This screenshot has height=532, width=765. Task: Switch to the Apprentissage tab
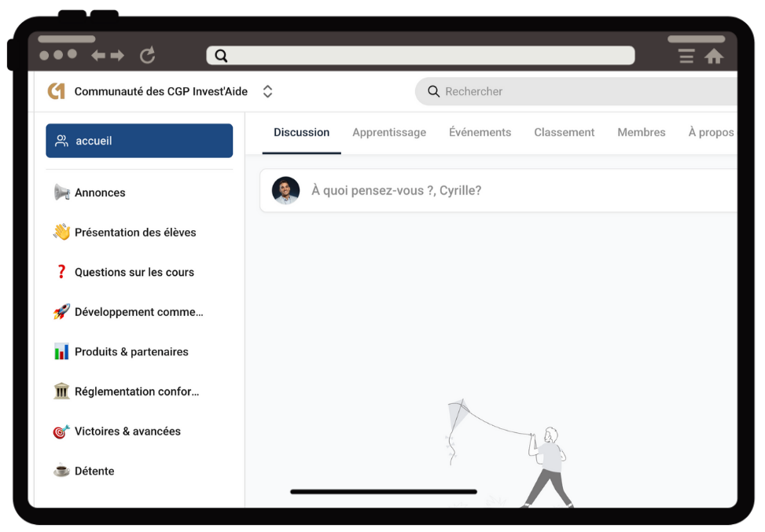(389, 132)
